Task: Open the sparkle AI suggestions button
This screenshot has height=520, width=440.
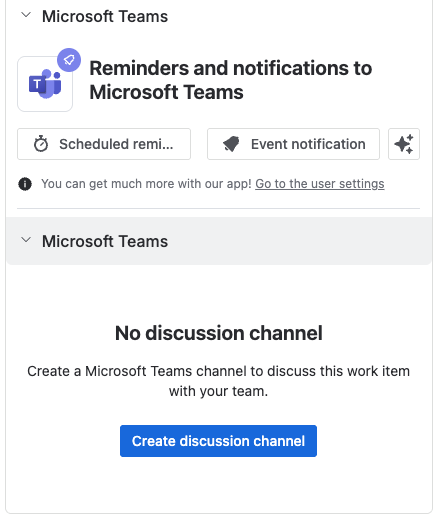Action: pos(404,144)
